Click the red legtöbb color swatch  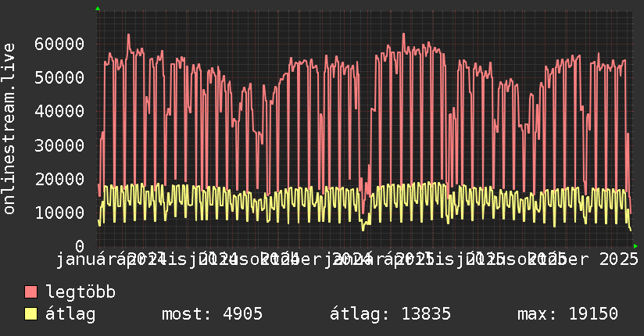click(31, 292)
